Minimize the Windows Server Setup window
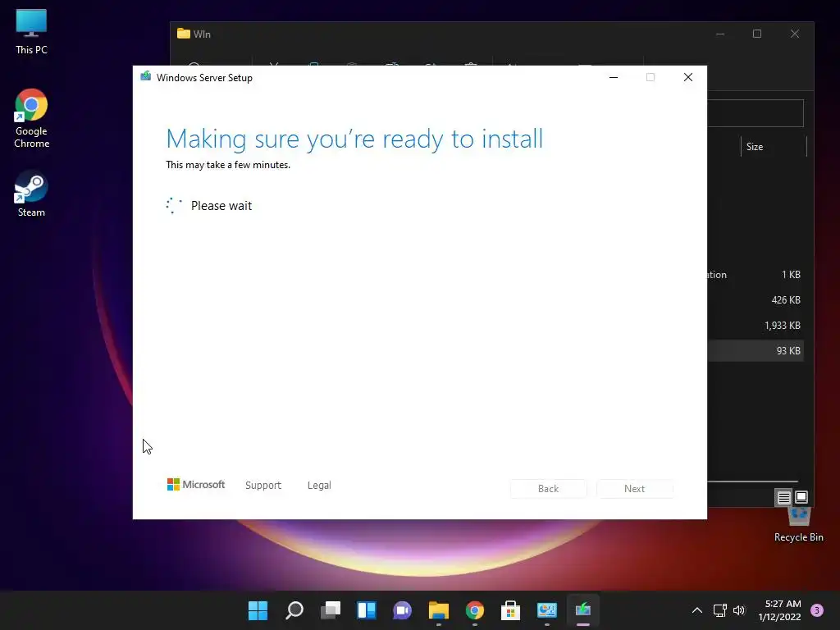 click(614, 78)
